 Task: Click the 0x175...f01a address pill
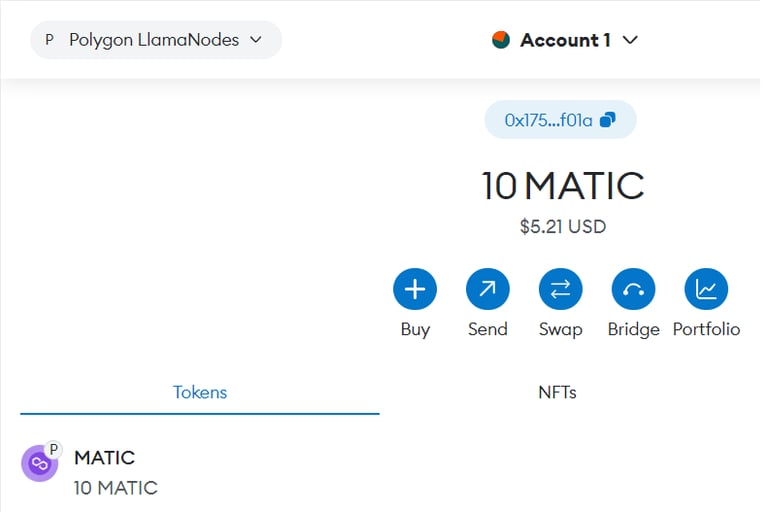[560, 120]
